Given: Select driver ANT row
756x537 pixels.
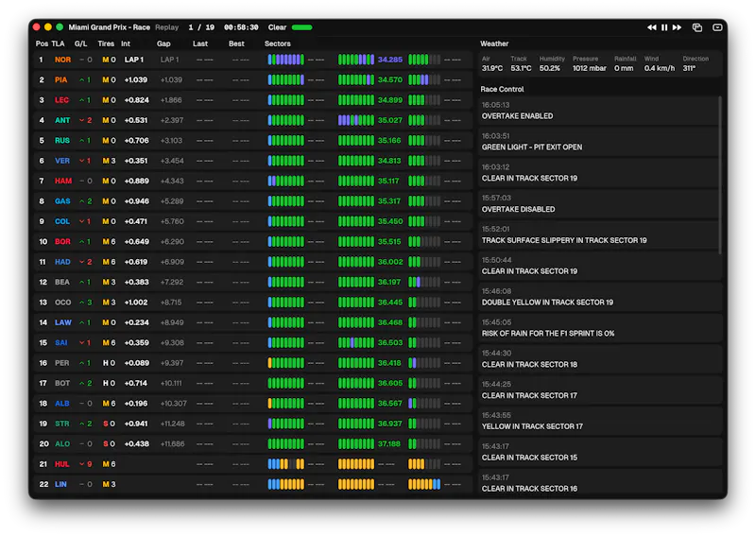Looking at the screenshot, I should [252, 121].
